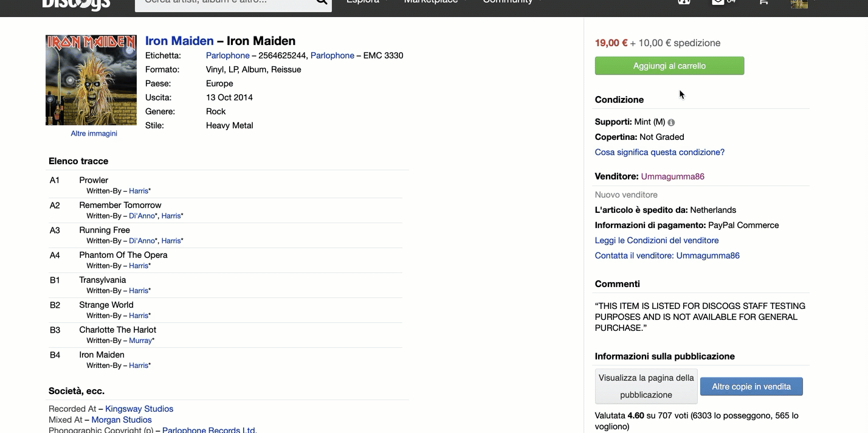868x433 pixels.
Task: Click the info icon beside Mint (M)
Action: coord(671,122)
